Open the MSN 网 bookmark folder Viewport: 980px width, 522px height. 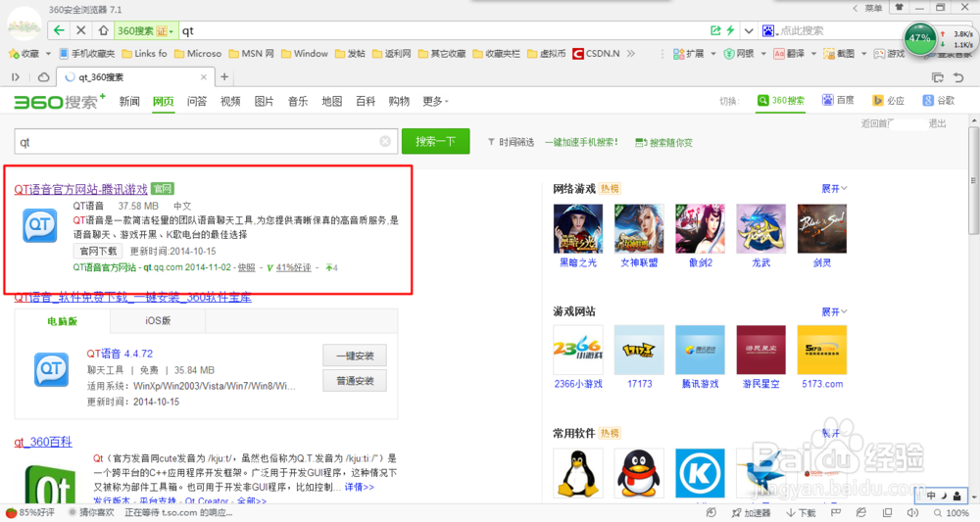pyautogui.click(x=251, y=54)
